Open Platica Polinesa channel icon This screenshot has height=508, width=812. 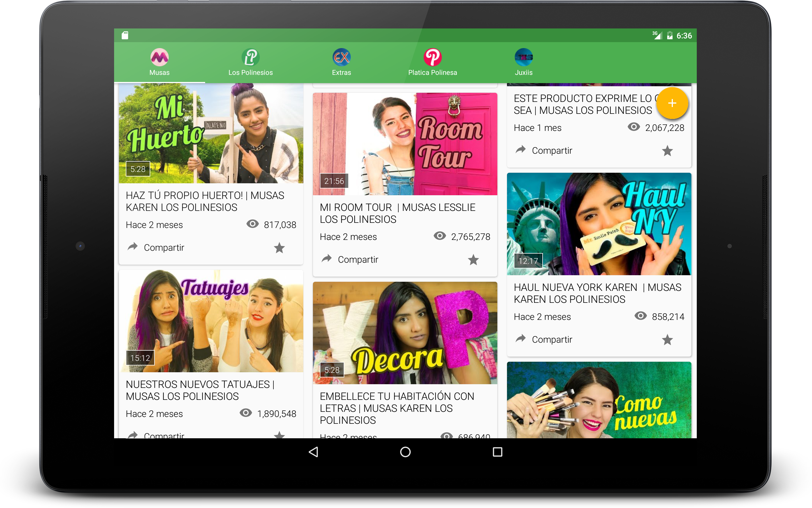pyautogui.click(x=432, y=57)
